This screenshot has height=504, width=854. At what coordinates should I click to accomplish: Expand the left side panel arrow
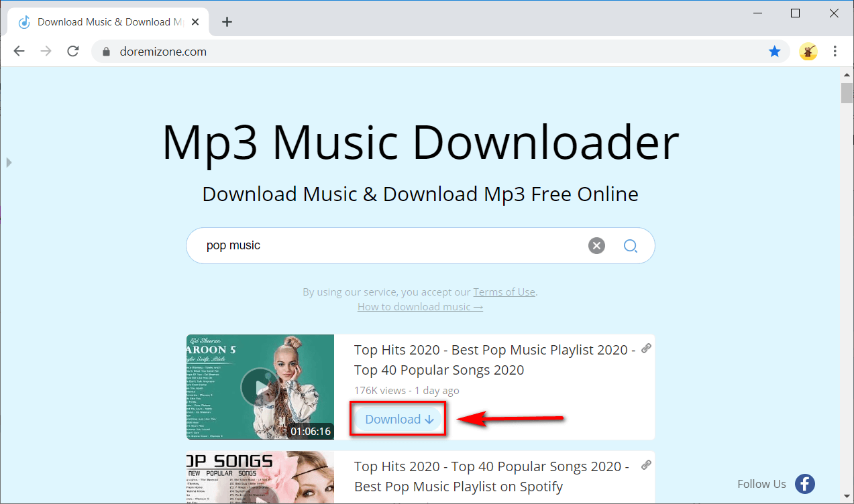9,162
